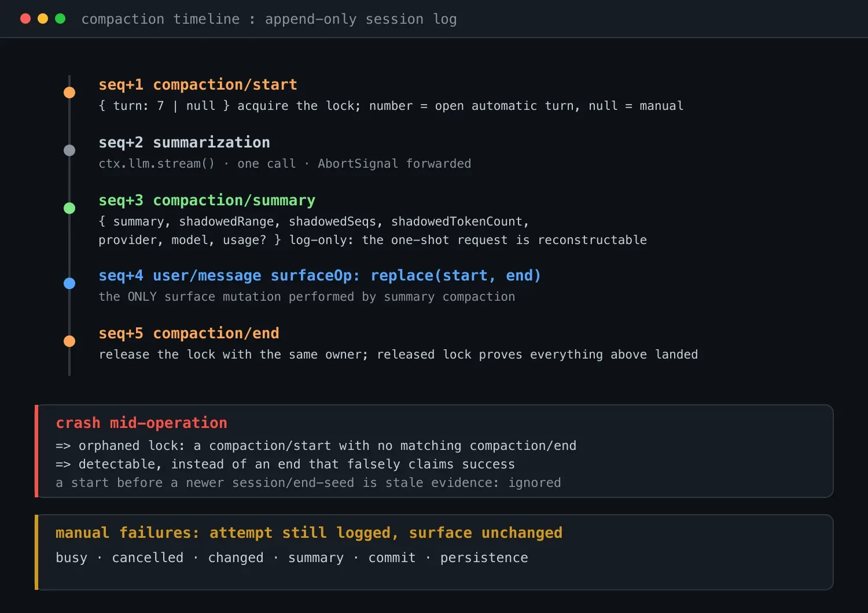The image size is (868, 613).
Task: Click the word 'persistence' in the failures list
Action: tap(484, 557)
